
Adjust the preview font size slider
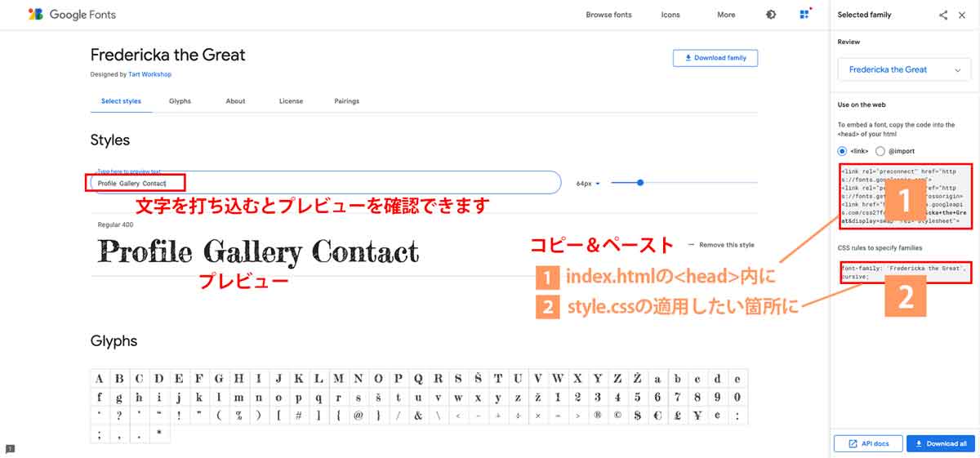point(640,183)
